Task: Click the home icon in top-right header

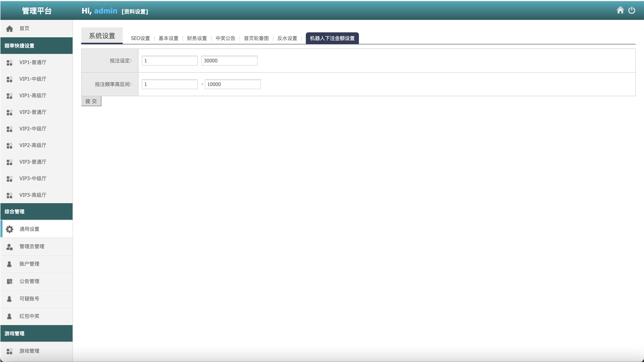Action: 620,10
